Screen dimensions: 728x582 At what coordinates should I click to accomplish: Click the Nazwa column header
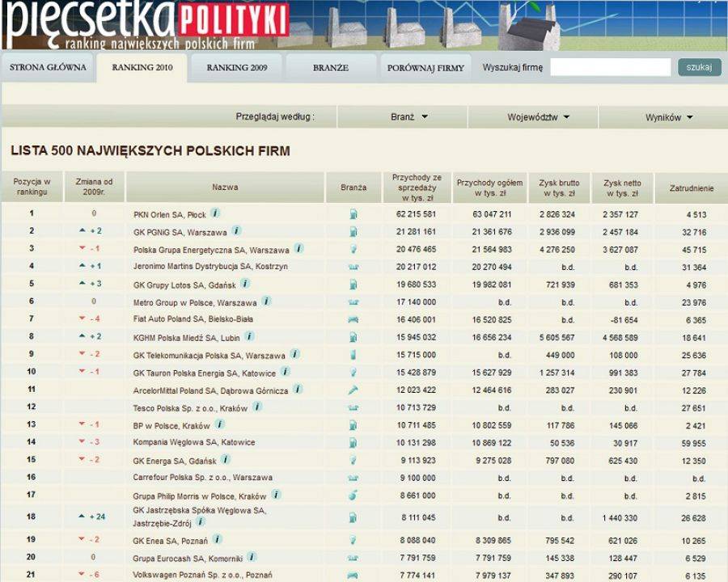click(225, 187)
